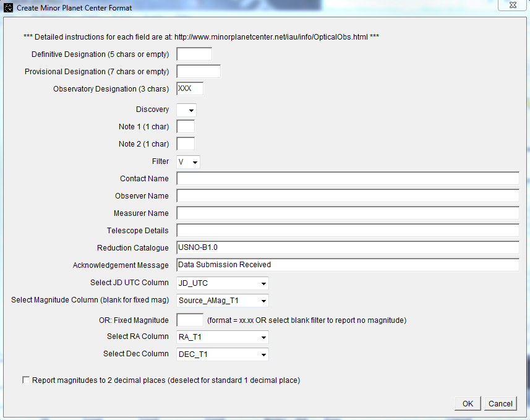Click the Cancel button
The width and height of the screenshot is (530, 420).
pos(500,404)
